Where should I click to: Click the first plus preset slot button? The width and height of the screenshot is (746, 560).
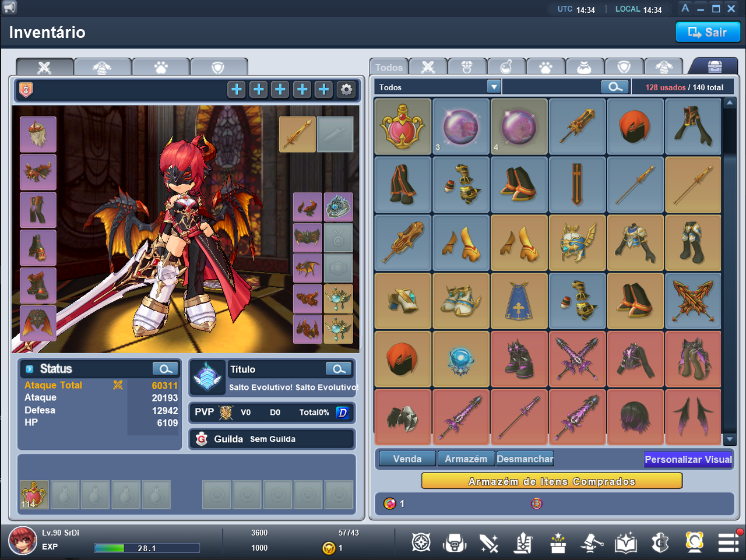click(x=237, y=89)
